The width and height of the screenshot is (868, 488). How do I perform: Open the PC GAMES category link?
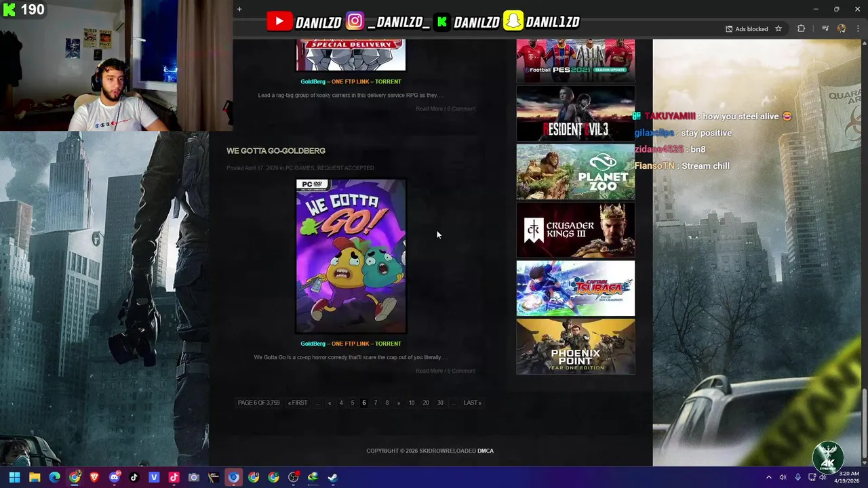pyautogui.click(x=300, y=168)
